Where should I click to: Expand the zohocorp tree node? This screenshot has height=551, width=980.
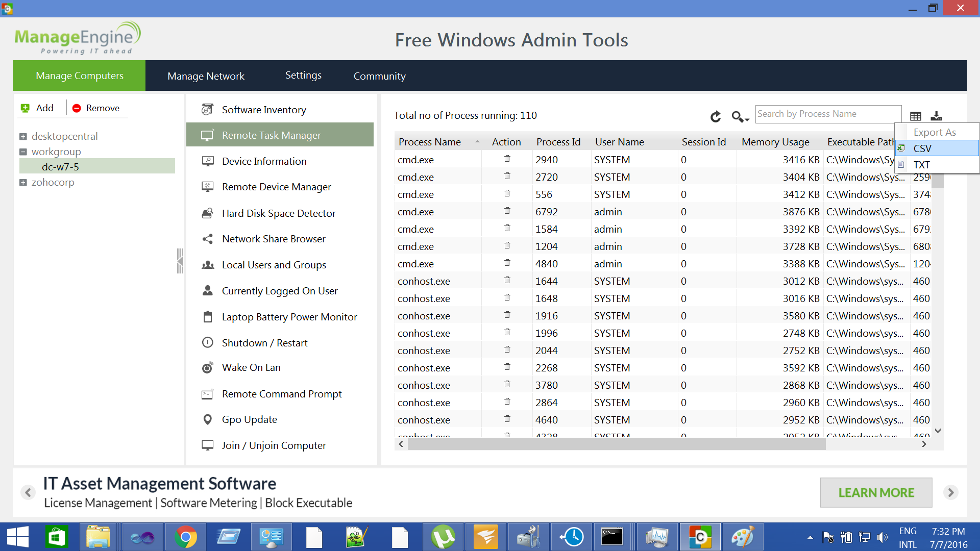pos(23,183)
